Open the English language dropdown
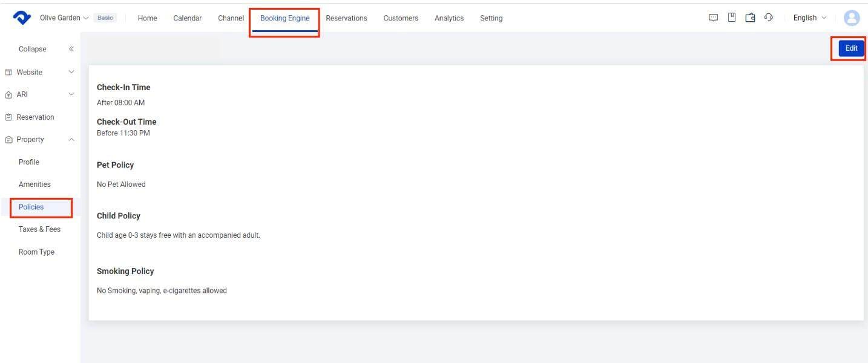The width and height of the screenshot is (868, 363). 809,18
